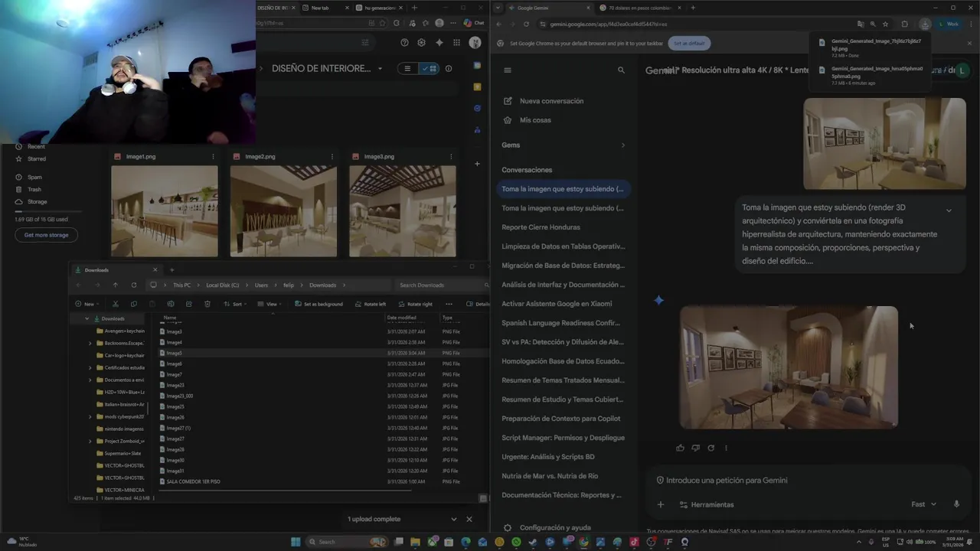Regenerate the Gemini response
This screenshot has width=980, height=551.
pyautogui.click(x=710, y=448)
